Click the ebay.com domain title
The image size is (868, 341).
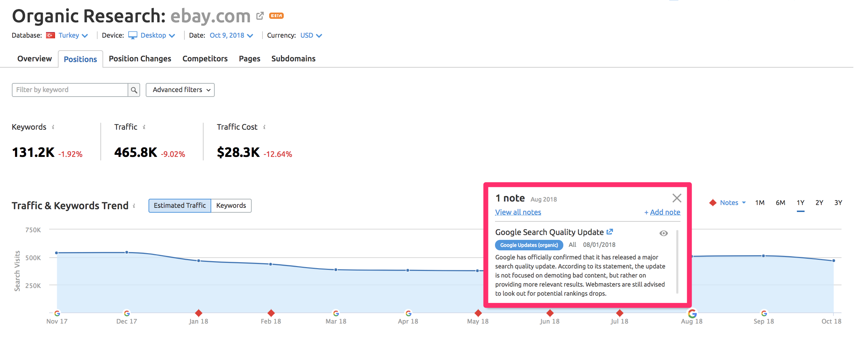(211, 16)
